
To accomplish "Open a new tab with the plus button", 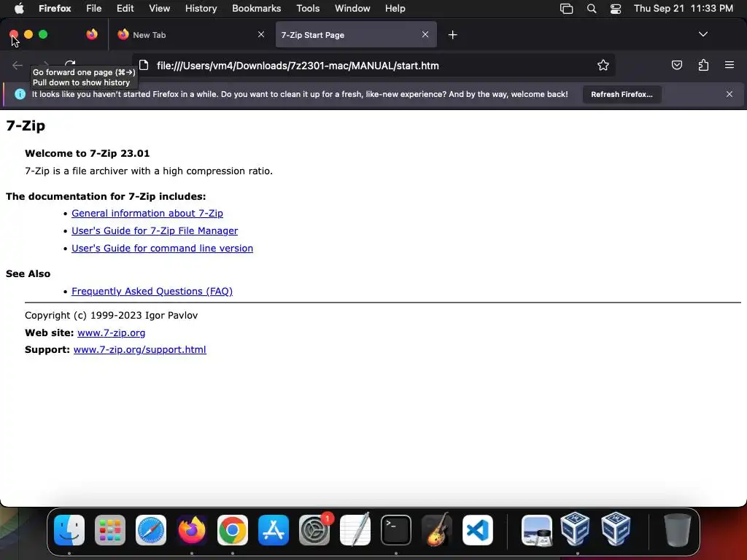I will [452, 35].
